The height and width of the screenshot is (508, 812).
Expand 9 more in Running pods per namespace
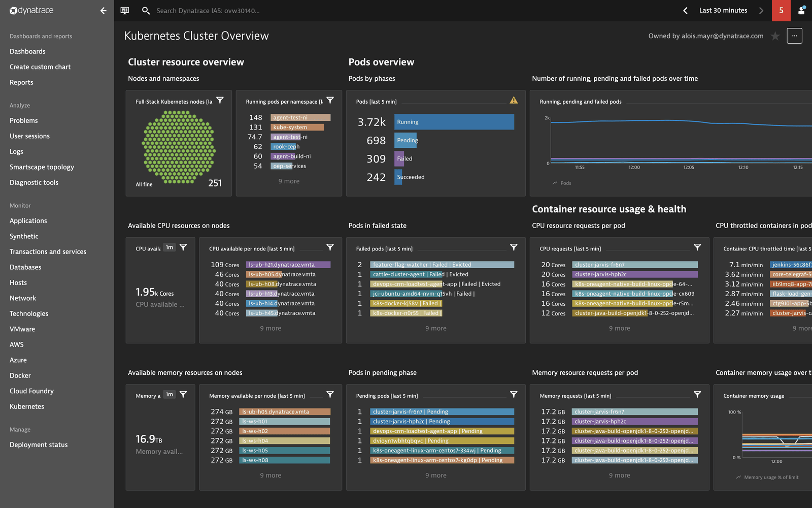(x=289, y=181)
